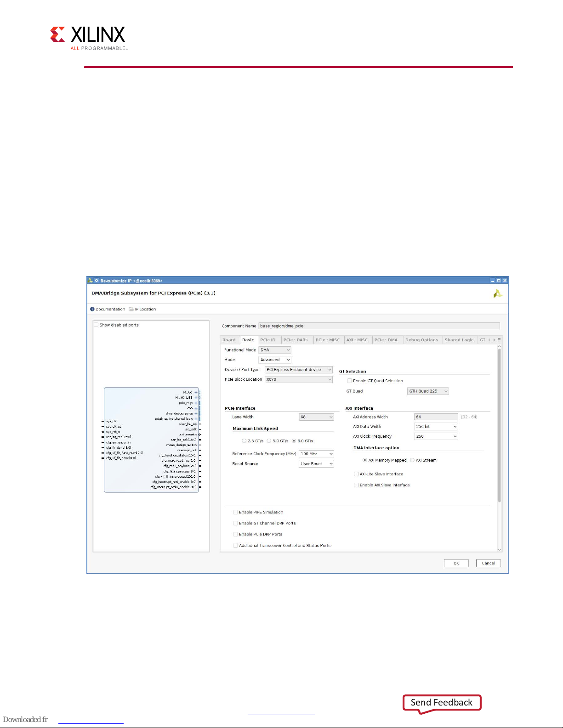Screen dimensions: 563x728
Task: Open the AXI Clock Frequency dropdown
Action: [x=436, y=436]
